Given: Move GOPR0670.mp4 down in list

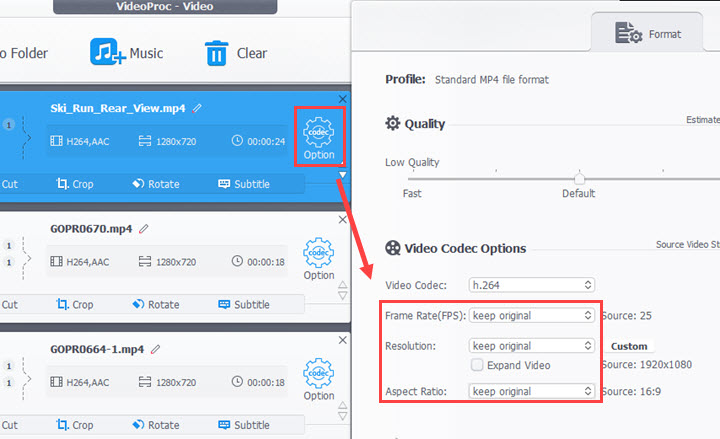Looking at the screenshot, I should pos(343,296).
